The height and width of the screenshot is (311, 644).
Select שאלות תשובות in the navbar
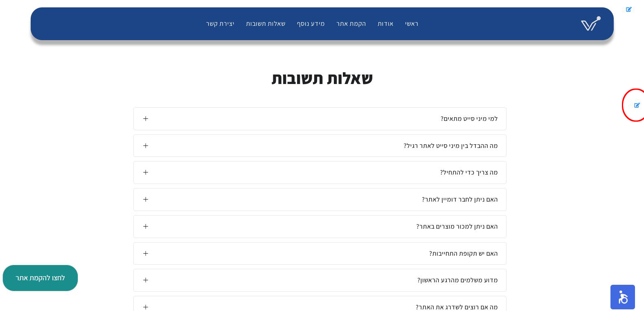266,24
